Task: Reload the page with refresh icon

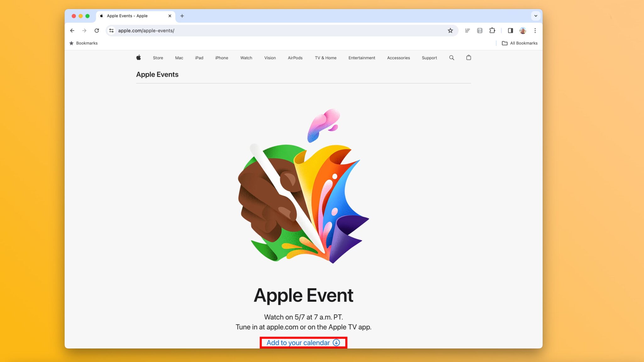Action: coord(97,30)
